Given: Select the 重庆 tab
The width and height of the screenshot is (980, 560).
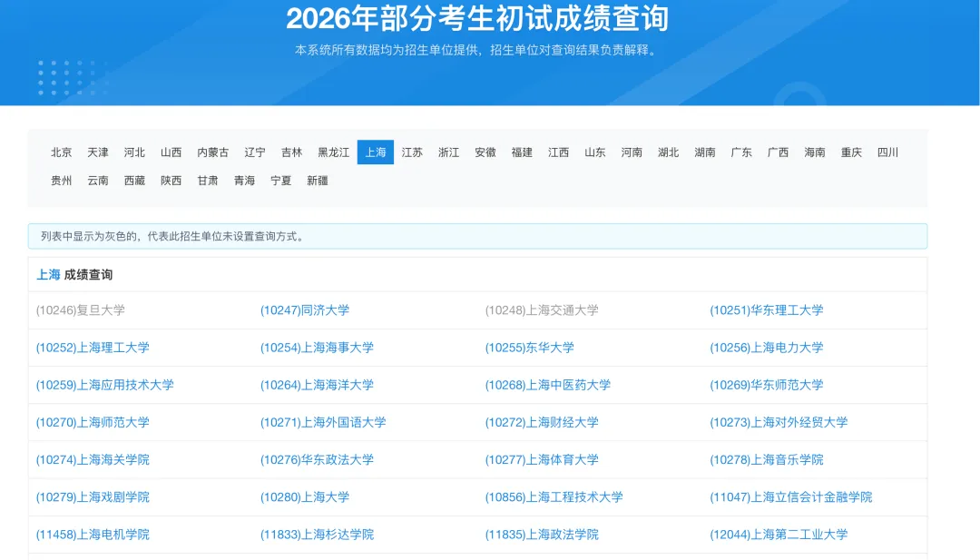Looking at the screenshot, I should (850, 152).
